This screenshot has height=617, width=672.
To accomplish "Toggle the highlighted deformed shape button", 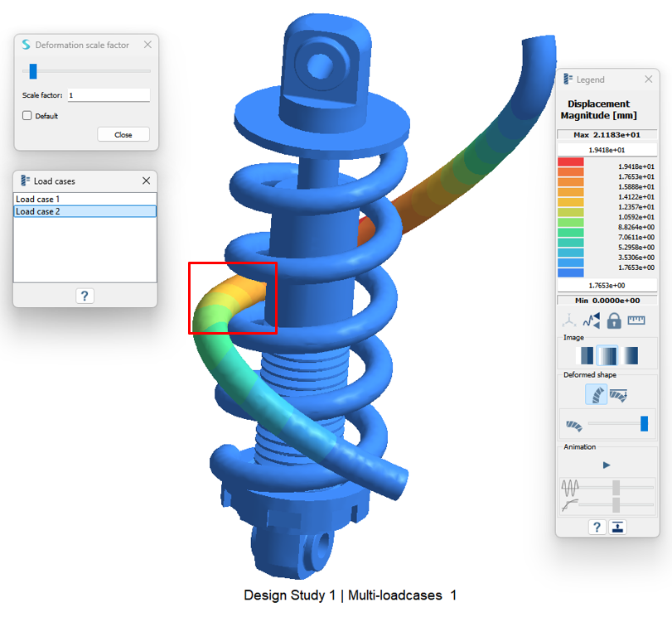I will coord(596,395).
